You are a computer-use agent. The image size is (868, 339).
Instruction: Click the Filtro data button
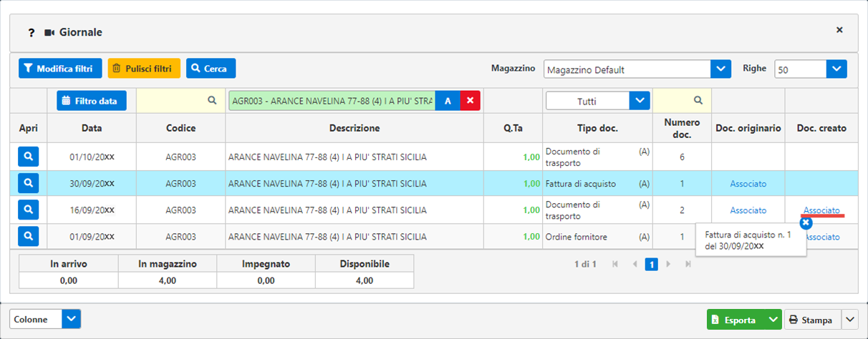[x=92, y=101]
